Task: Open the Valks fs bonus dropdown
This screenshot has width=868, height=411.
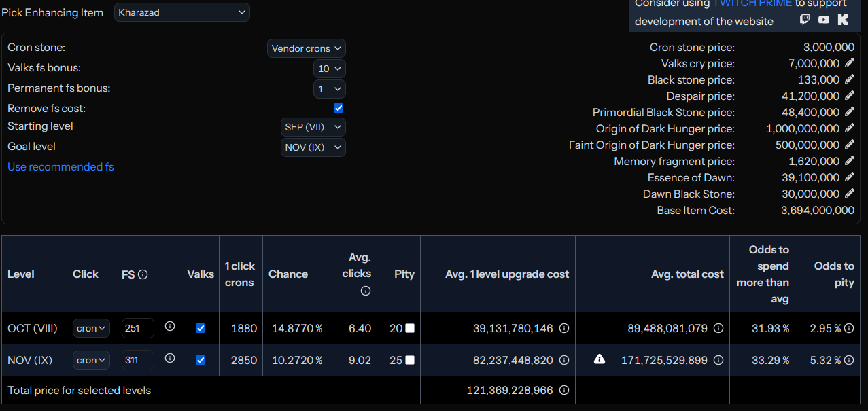Action: click(x=330, y=69)
